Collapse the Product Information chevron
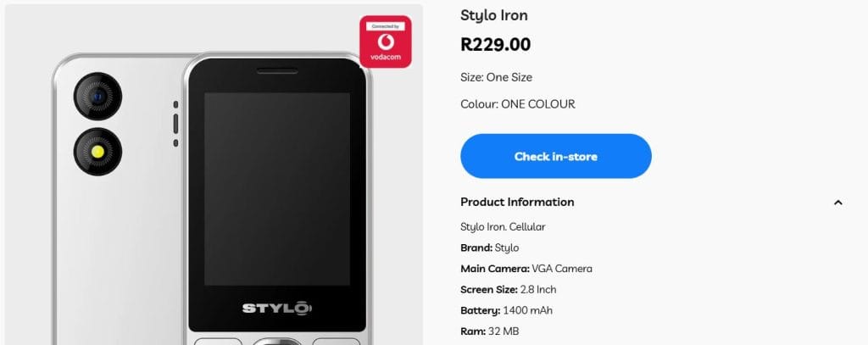Viewport: 868px width, 345px height. click(x=838, y=203)
